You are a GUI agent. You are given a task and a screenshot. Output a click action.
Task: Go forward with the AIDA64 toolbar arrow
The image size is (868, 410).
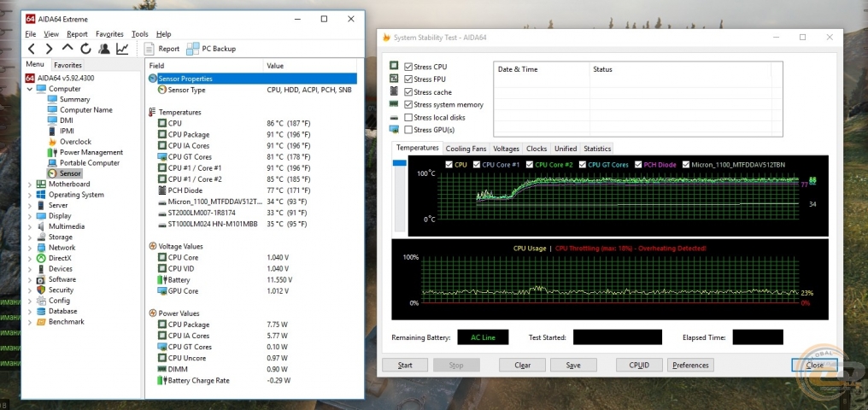click(50, 49)
